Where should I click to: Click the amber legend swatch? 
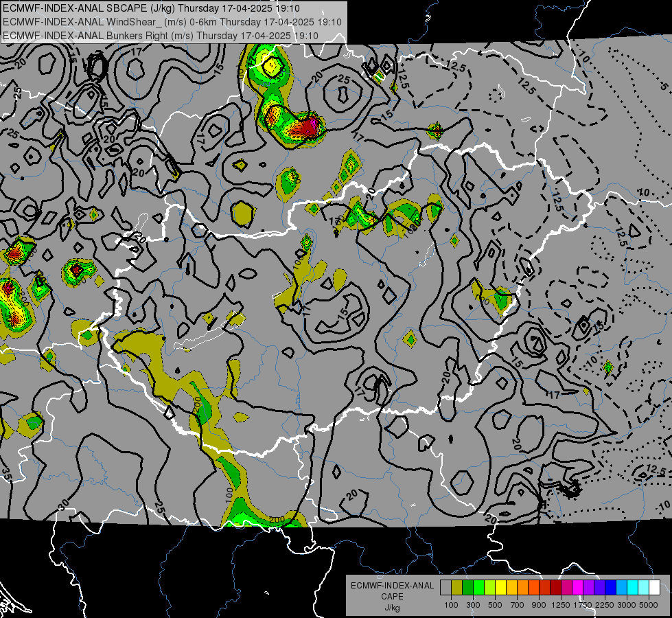coord(511,587)
